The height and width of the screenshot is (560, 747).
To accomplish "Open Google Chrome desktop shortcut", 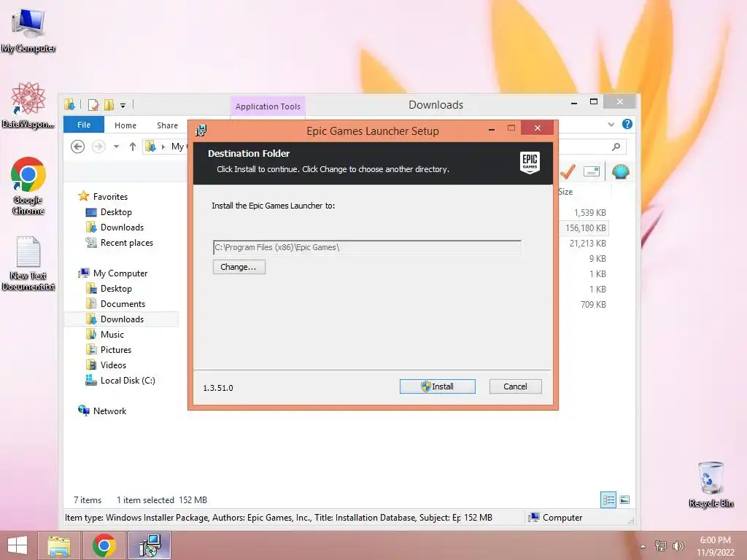I will (28, 186).
